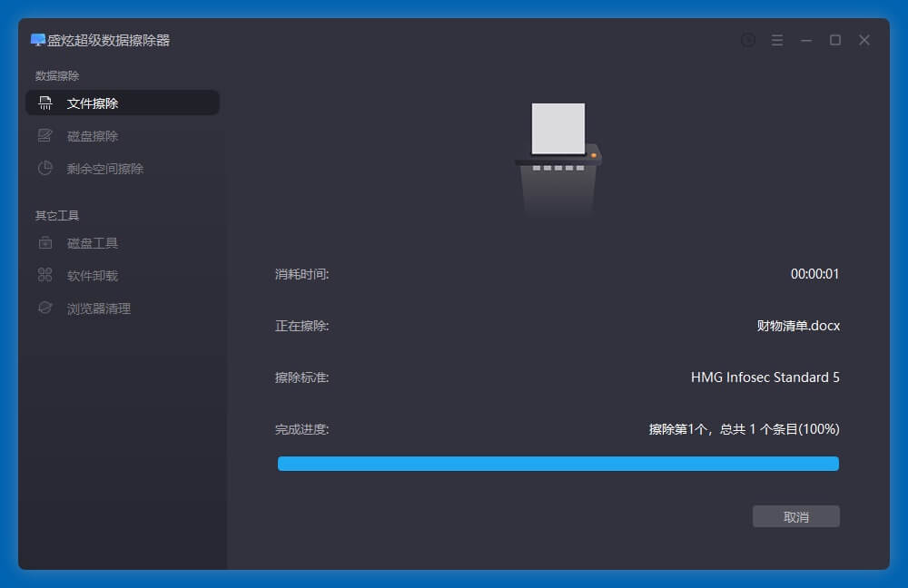Open the hamburger menu in title bar

(777, 40)
